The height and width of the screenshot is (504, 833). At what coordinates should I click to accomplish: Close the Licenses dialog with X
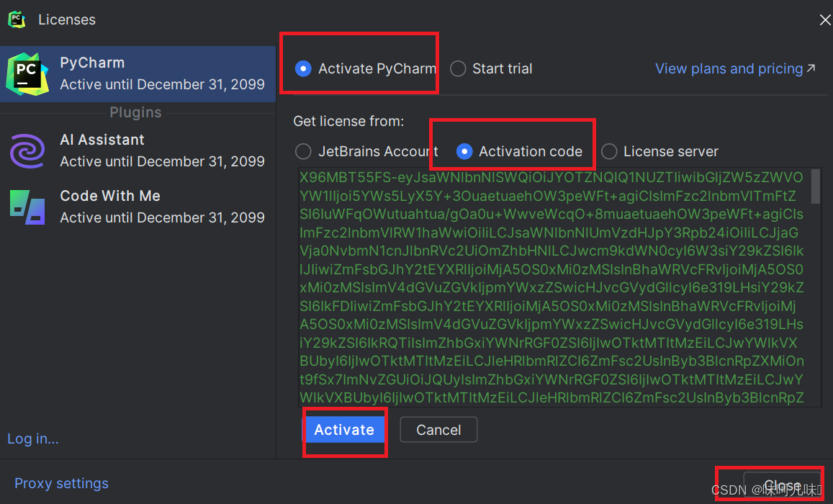coord(825,20)
